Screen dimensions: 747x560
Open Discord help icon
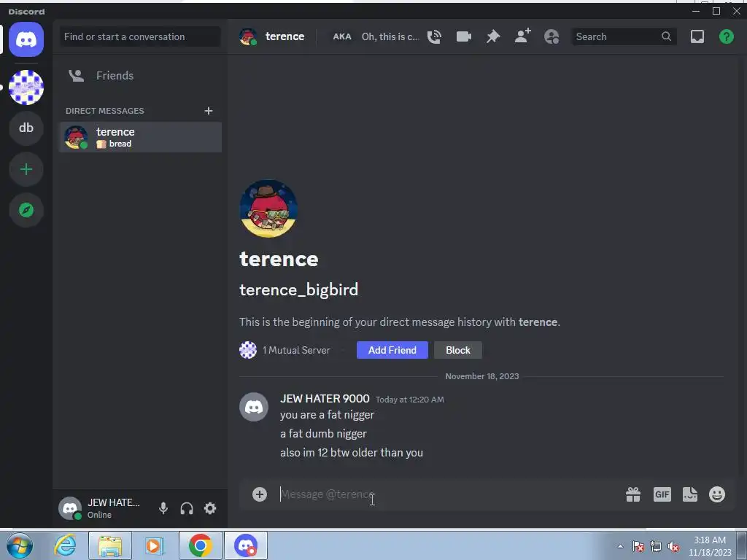click(x=726, y=36)
